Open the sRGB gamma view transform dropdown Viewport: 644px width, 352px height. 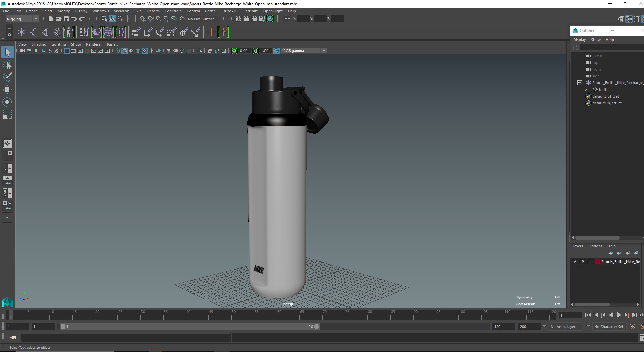304,51
